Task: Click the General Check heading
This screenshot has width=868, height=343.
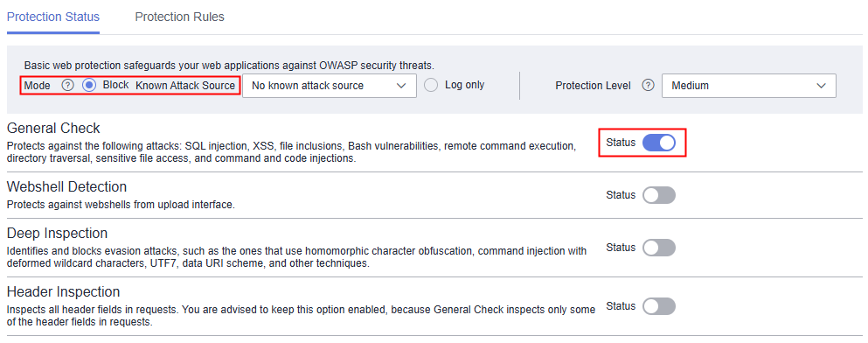Action: pos(53,128)
